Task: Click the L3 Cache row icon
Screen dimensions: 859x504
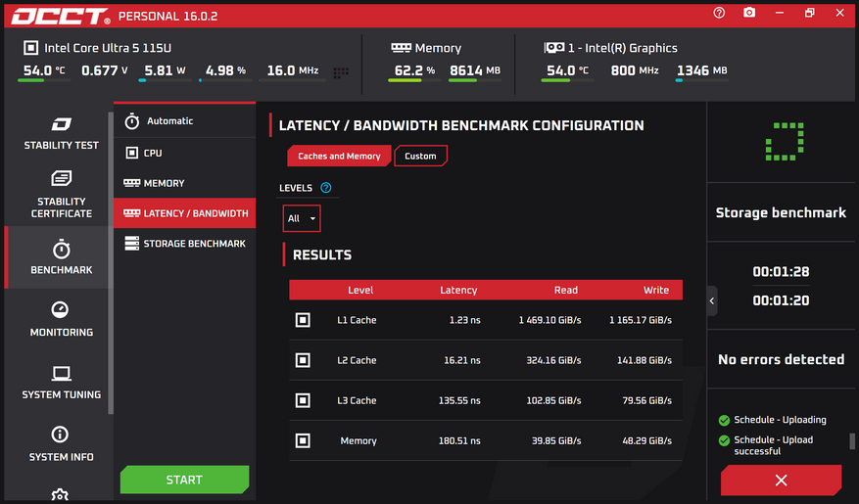Action: tap(303, 400)
